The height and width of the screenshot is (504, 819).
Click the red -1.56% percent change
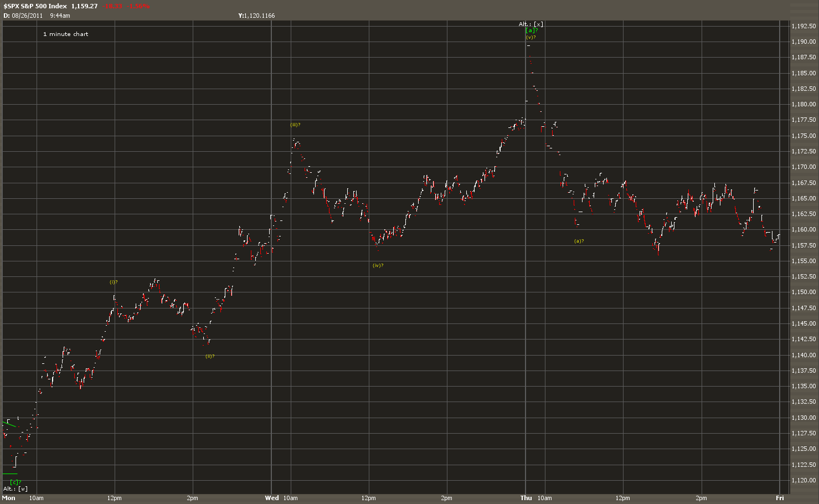[x=139, y=6]
